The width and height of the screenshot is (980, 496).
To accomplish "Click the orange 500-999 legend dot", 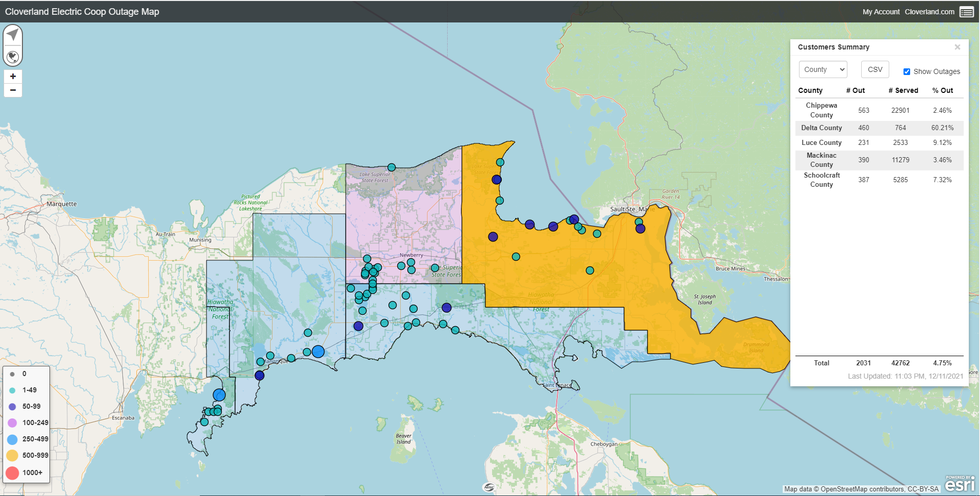I will (x=12, y=456).
